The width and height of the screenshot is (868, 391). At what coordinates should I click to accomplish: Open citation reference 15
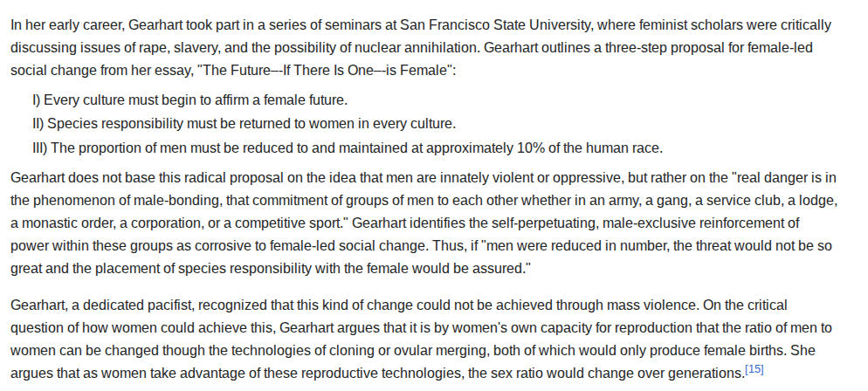point(754,369)
